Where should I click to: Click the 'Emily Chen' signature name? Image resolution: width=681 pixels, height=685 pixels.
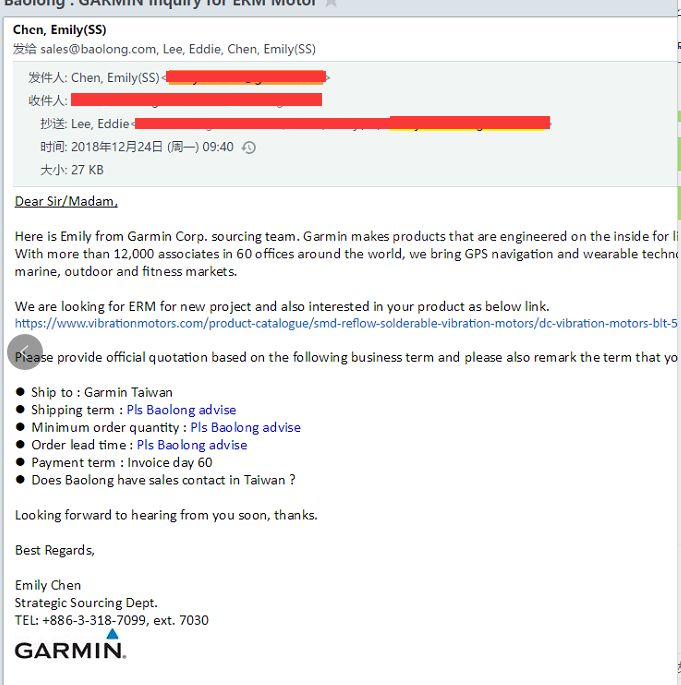[48, 585]
